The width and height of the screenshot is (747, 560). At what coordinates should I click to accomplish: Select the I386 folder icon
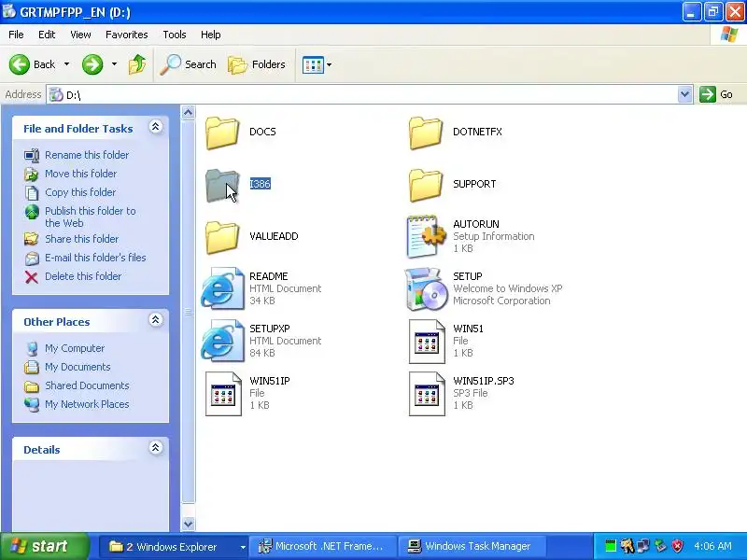pyautogui.click(x=222, y=185)
